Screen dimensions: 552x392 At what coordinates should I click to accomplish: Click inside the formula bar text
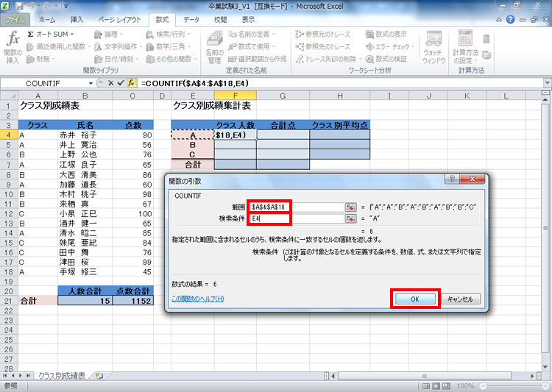click(x=195, y=83)
